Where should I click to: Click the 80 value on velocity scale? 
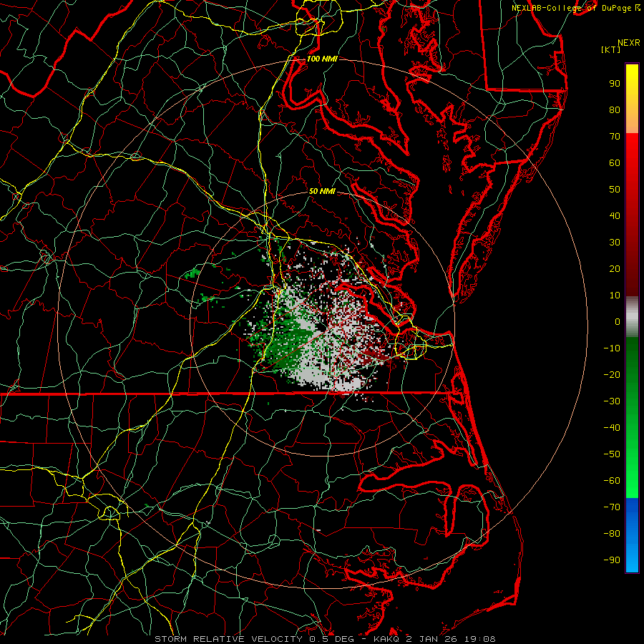pos(615,110)
